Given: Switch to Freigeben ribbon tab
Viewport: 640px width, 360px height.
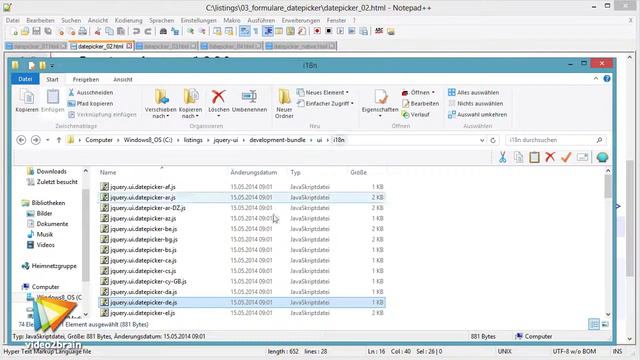Looking at the screenshot, I should click(x=86, y=79).
